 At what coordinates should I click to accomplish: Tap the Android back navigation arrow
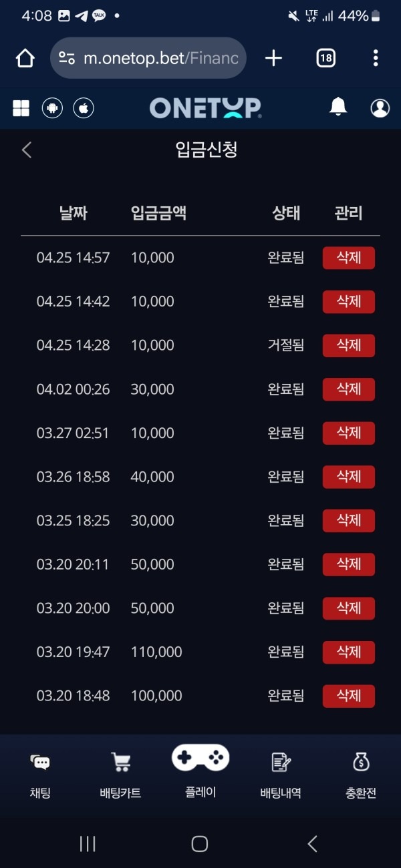point(311,843)
